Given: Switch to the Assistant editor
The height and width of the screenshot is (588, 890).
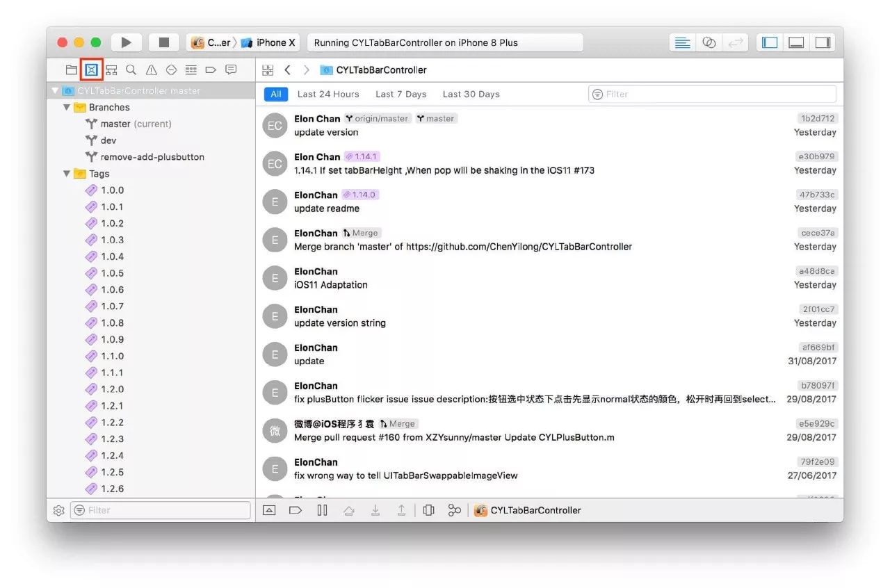Looking at the screenshot, I should pyautogui.click(x=709, y=42).
